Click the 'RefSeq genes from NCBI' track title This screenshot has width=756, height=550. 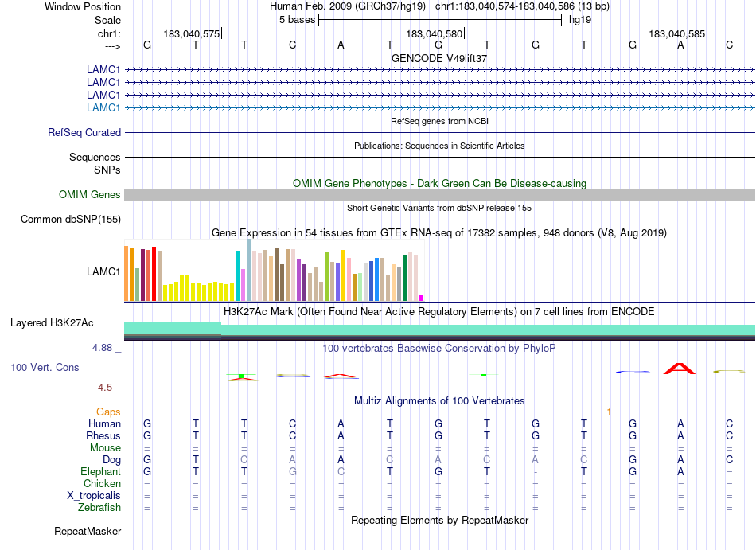(439, 121)
